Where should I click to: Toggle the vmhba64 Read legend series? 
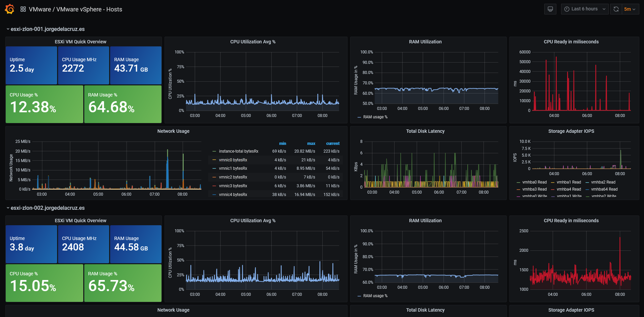click(x=604, y=189)
